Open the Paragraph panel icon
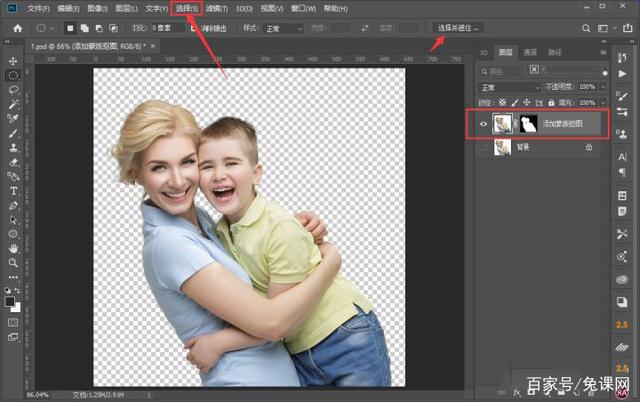This screenshot has width=640, height=402. tap(622, 172)
